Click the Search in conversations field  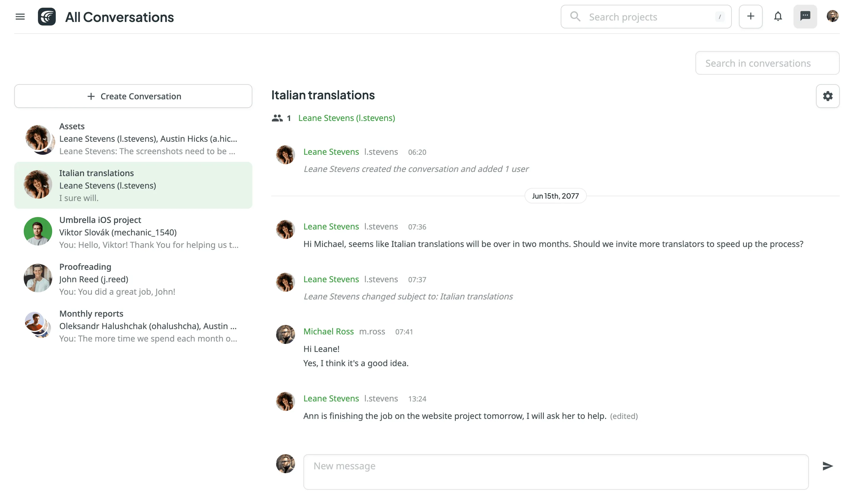pyautogui.click(x=767, y=63)
